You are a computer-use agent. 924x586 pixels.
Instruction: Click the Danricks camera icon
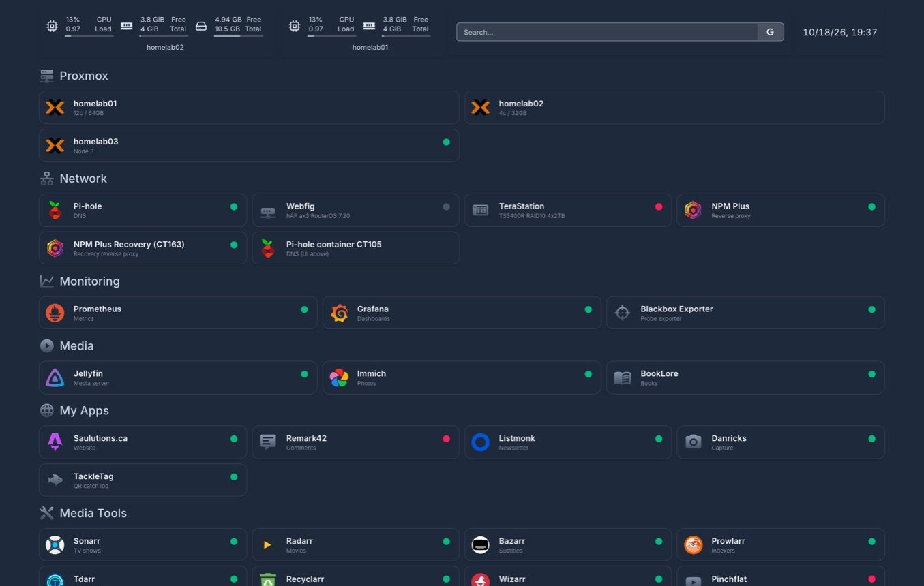pyautogui.click(x=694, y=443)
